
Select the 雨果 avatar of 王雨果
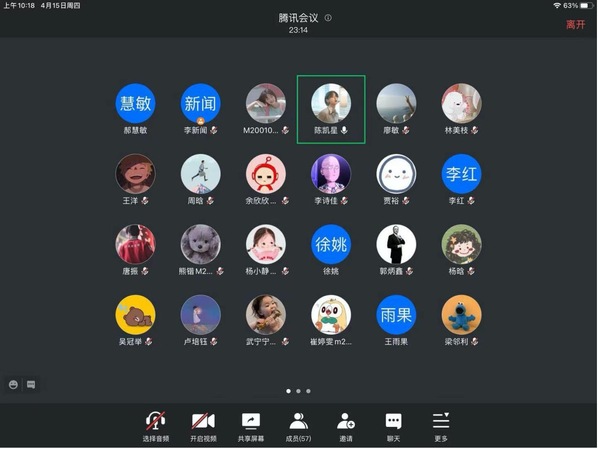coord(396,315)
